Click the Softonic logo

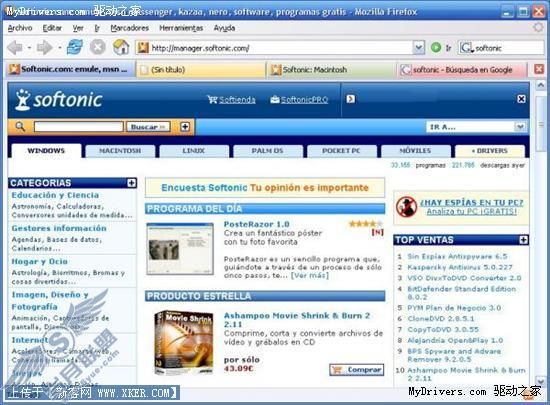pyautogui.click(x=59, y=100)
